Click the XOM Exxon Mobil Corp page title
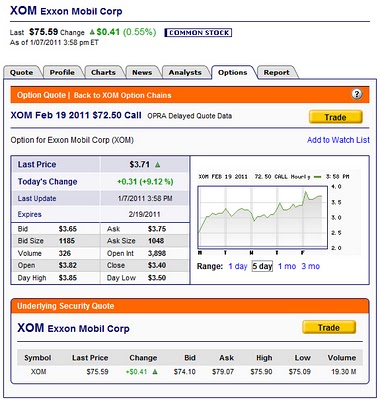 (66, 11)
